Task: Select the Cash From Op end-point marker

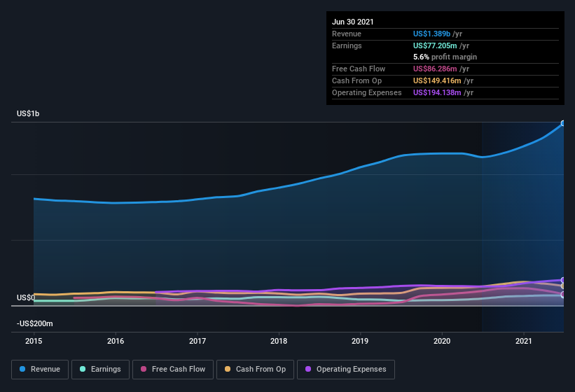Action: tap(563, 286)
